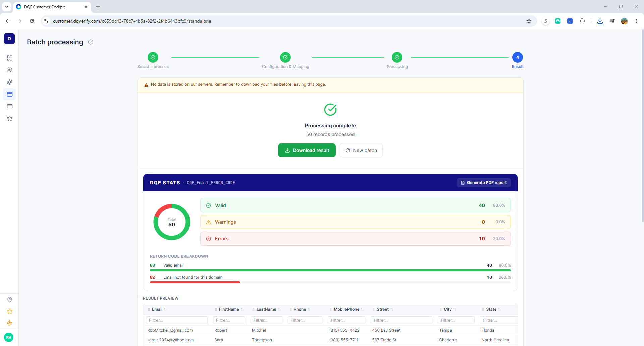Click the City column filter field

(x=456, y=320)
